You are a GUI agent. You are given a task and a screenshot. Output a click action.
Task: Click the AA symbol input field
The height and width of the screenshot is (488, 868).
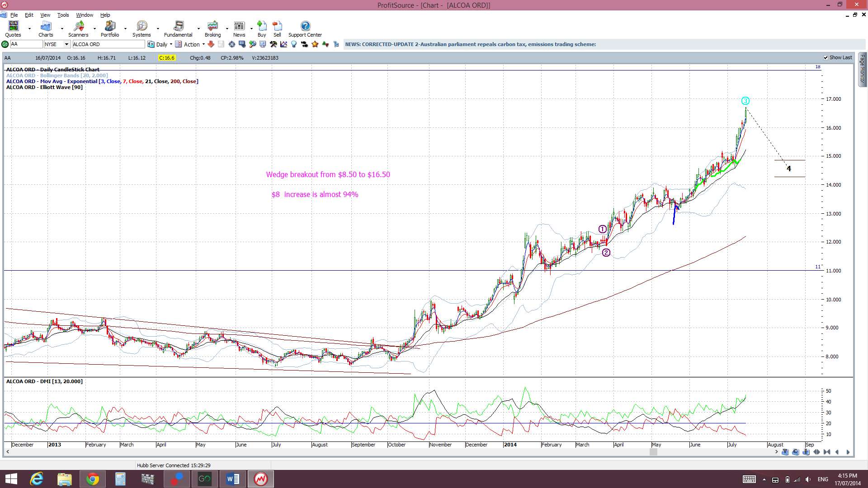[x=26, y=44]
